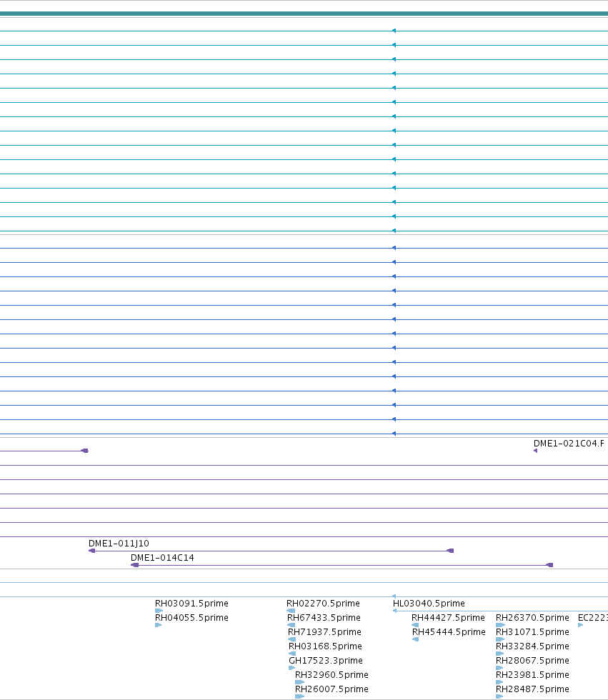The image size is (608, 700).
Task: Select the arrow glyph under RH71937.5prime
Action: (x=291, y=639)
